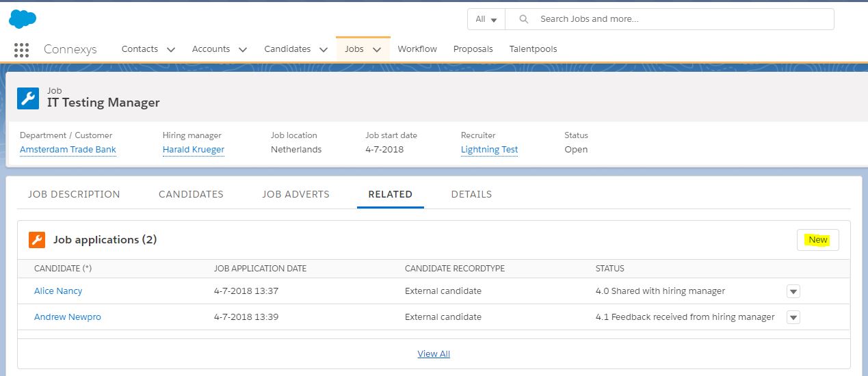Click the search magnifier icon

[524, 19]
